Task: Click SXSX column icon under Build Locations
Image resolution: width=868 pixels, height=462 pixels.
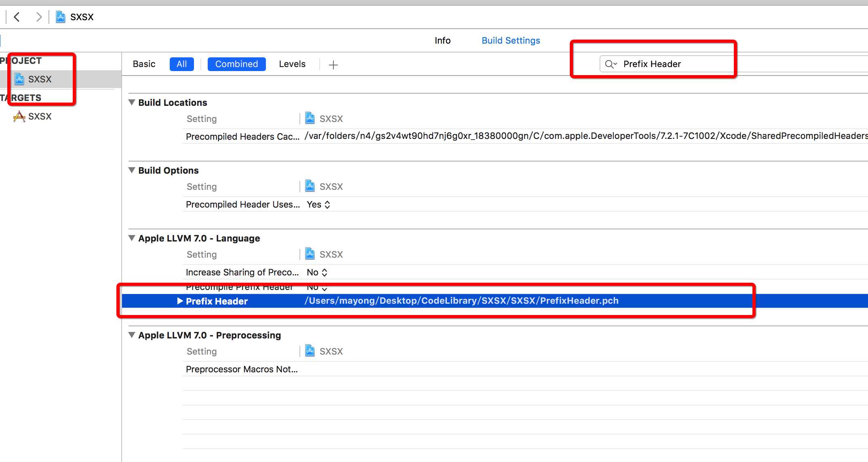Action: [310, 118]
